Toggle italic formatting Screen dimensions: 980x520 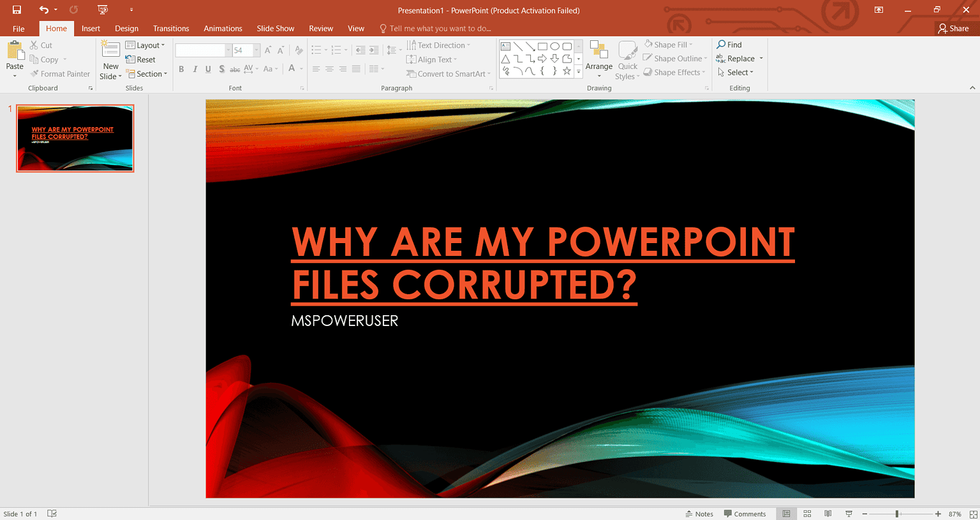(195, 69)
